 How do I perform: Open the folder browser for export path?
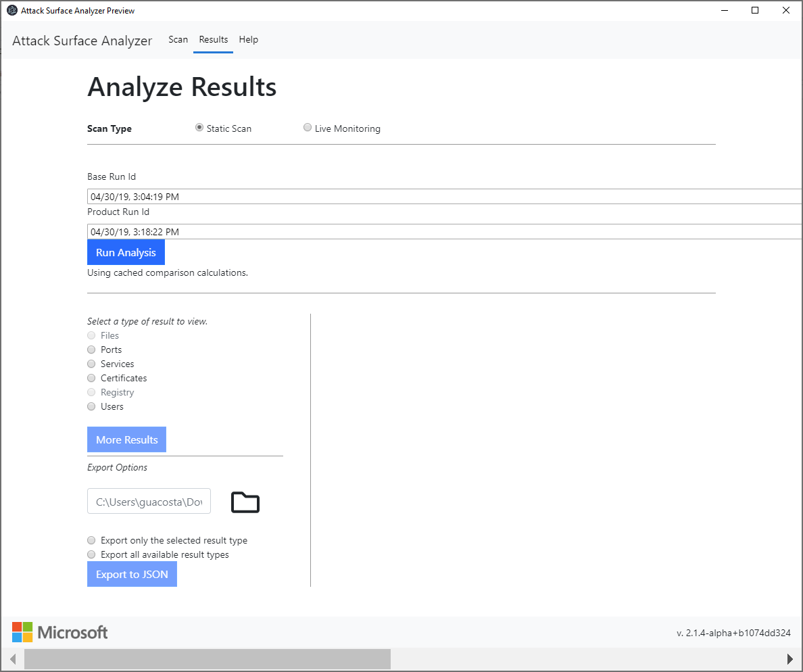245,502
